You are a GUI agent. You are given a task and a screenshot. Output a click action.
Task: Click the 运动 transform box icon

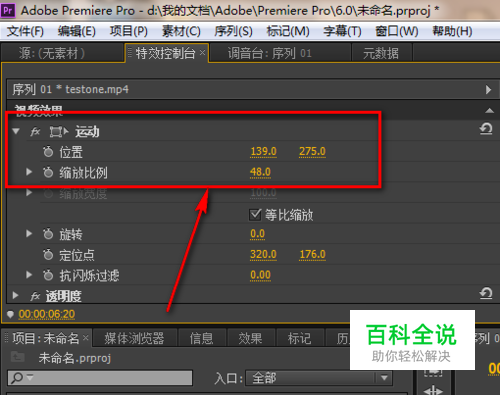[59, 132]
